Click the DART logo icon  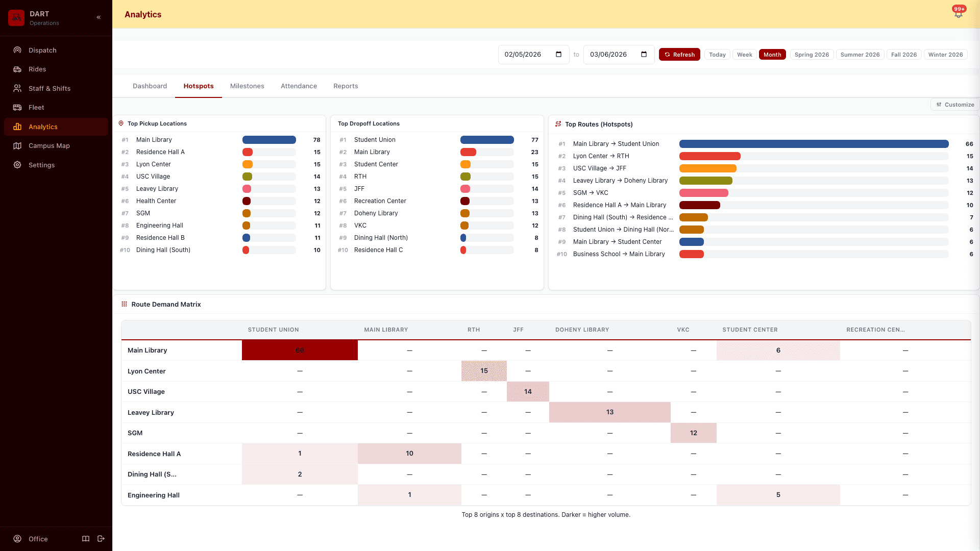(16, 18)
